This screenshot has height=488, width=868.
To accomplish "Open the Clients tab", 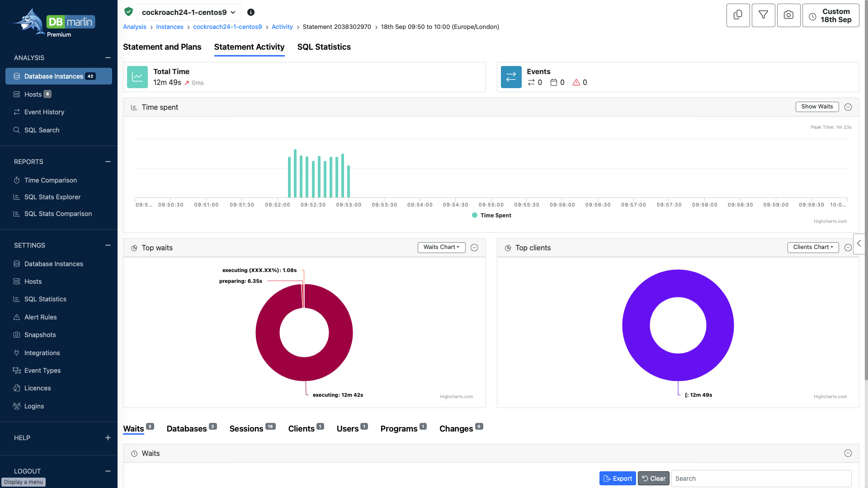I will pos(306,428).
